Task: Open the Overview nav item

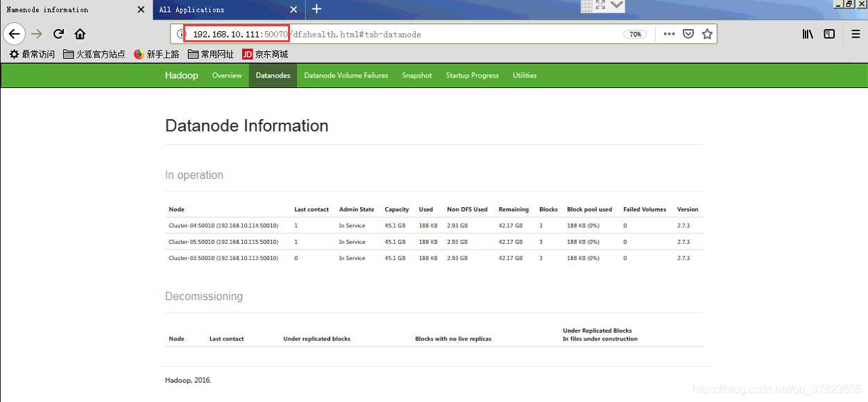Action: [227, 75]
